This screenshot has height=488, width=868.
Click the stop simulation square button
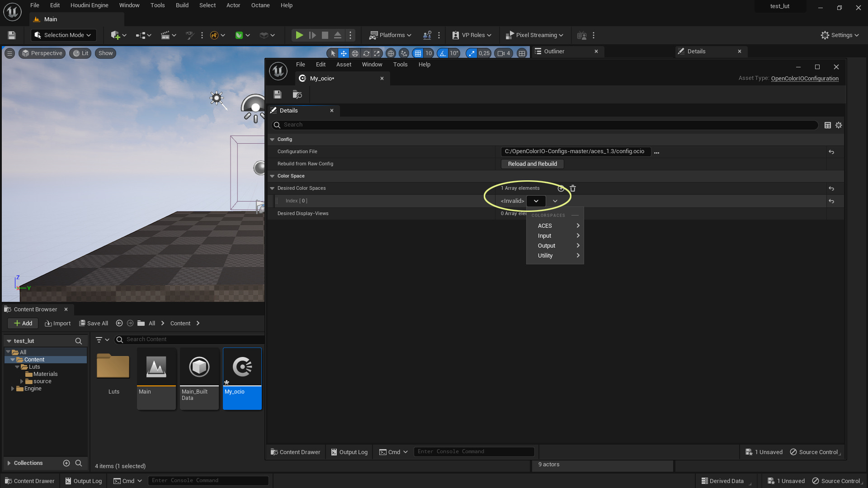pos(325,35)
